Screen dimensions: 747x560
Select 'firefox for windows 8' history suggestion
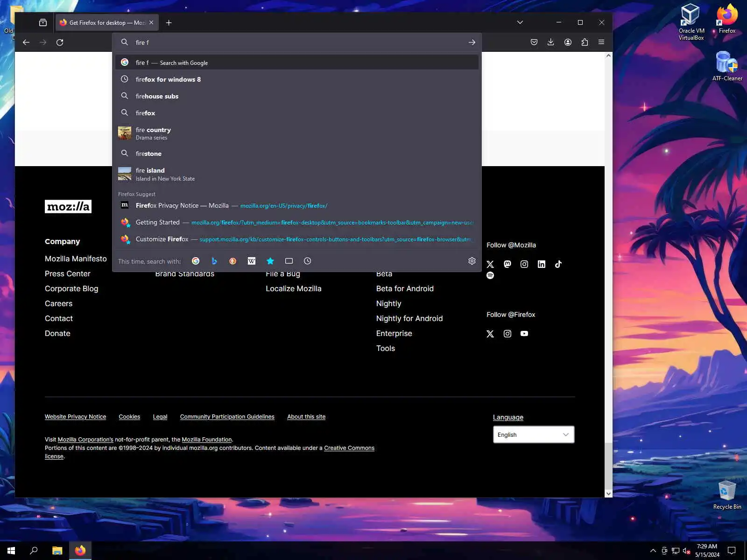pos(297,79)
